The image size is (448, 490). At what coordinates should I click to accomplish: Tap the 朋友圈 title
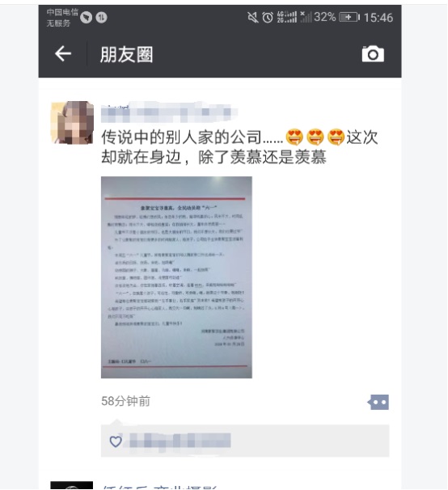point(126,54)
